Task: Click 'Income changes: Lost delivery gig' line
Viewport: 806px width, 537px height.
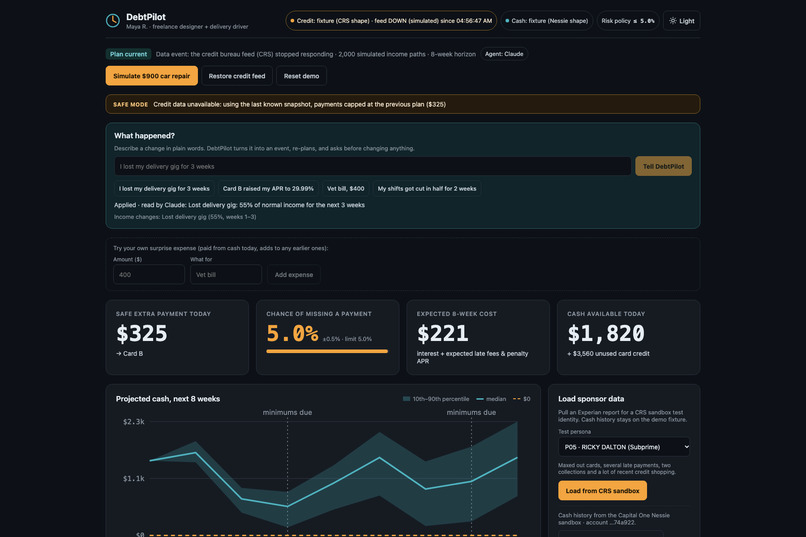Action: pos(185,217)
